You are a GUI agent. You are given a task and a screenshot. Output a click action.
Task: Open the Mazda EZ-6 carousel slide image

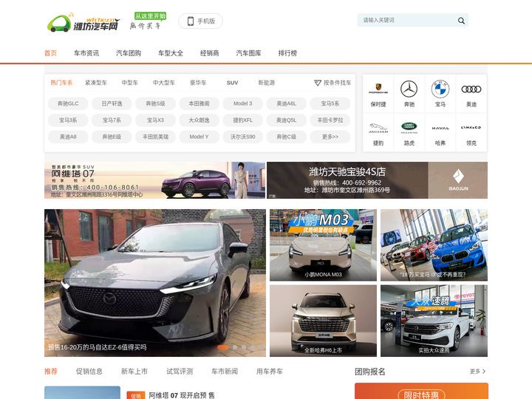(x=155, y=282)
